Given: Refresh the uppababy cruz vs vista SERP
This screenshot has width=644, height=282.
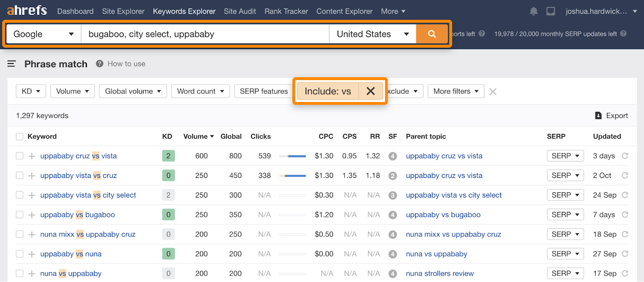Looking at the screenshot, I should 625,156.
